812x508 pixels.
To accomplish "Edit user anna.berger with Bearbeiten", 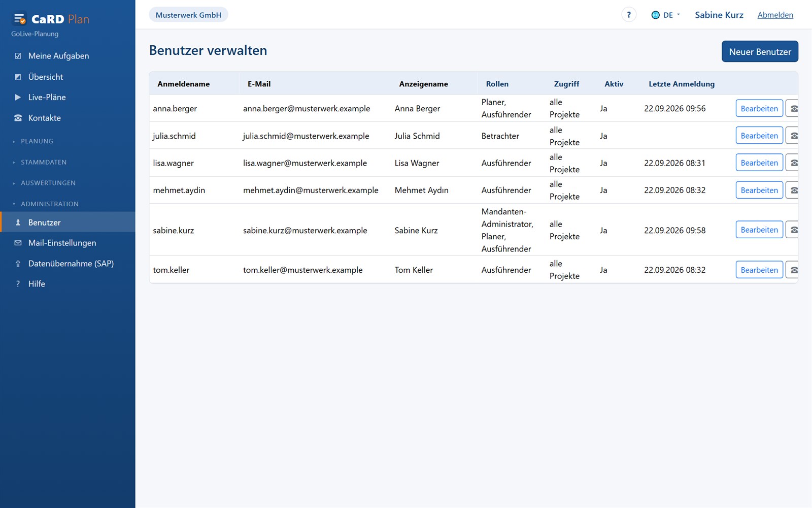I will [759, 109].
